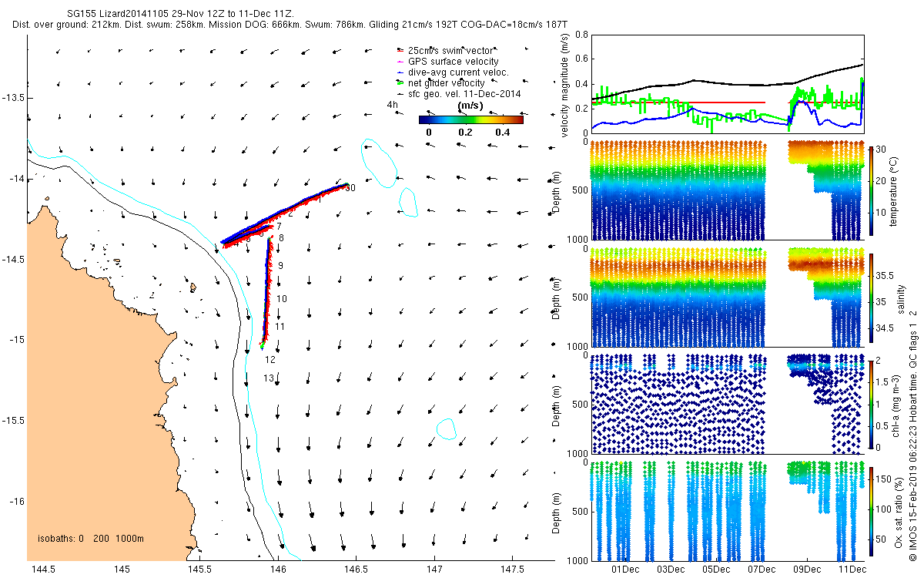The width and height of the screenshot is (924, 578).
Task: Click the SG155 Lizard20141105 title line
Action: point(181,14)
